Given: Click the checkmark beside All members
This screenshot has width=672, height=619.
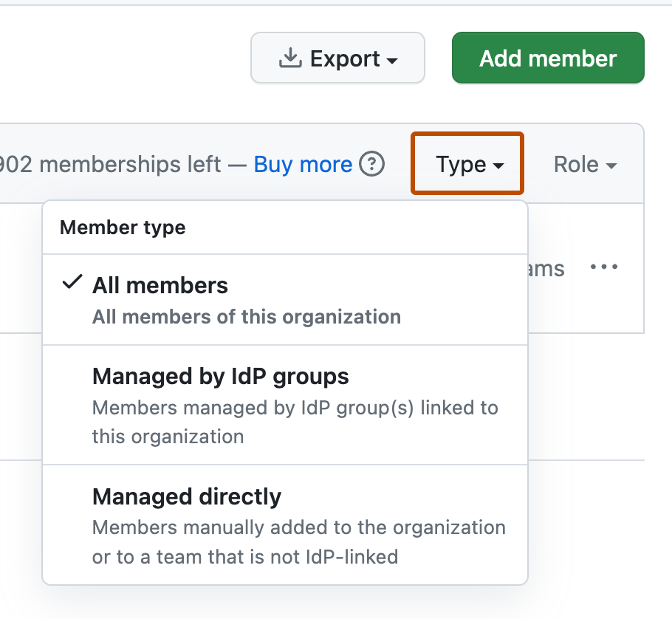Looking at the screenshot, I should coord(70,281).
